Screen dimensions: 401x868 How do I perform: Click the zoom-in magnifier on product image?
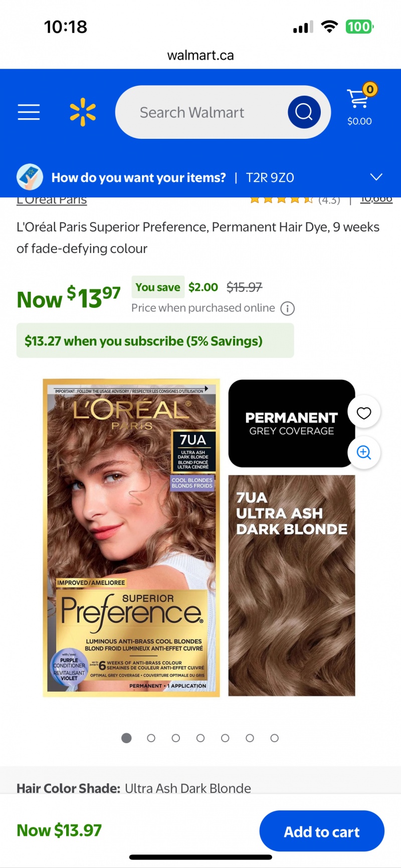point(364,453)
